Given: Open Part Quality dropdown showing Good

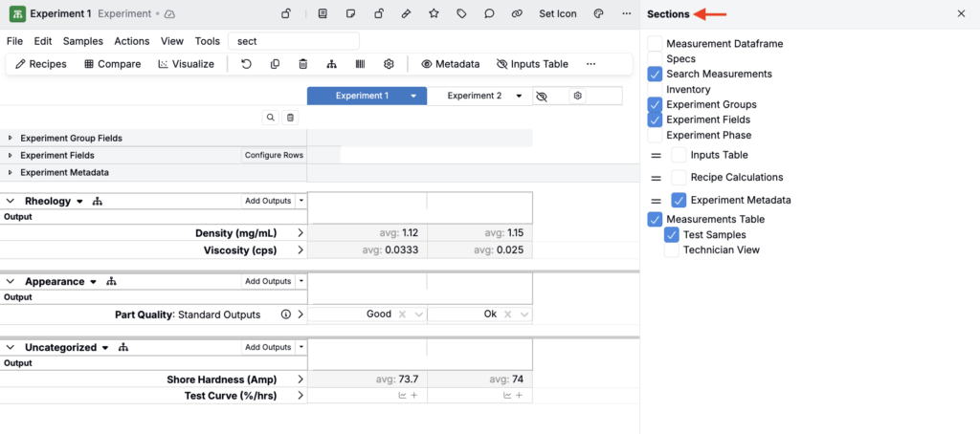Looking at the screenshot, I should tap(417, 315).
